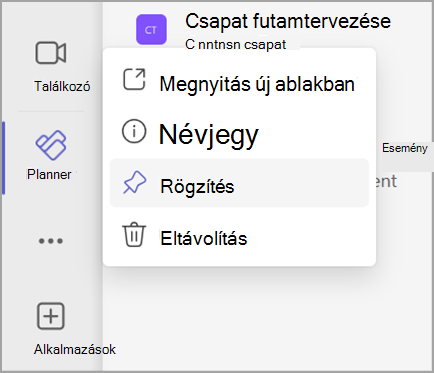Open the Találkozó camera icon
The height and width of the screenshot is (373, 434).
point(51,53)
